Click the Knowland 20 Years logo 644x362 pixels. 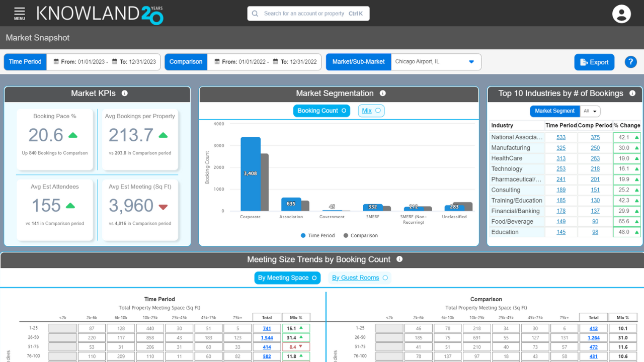tap(100, 14)
